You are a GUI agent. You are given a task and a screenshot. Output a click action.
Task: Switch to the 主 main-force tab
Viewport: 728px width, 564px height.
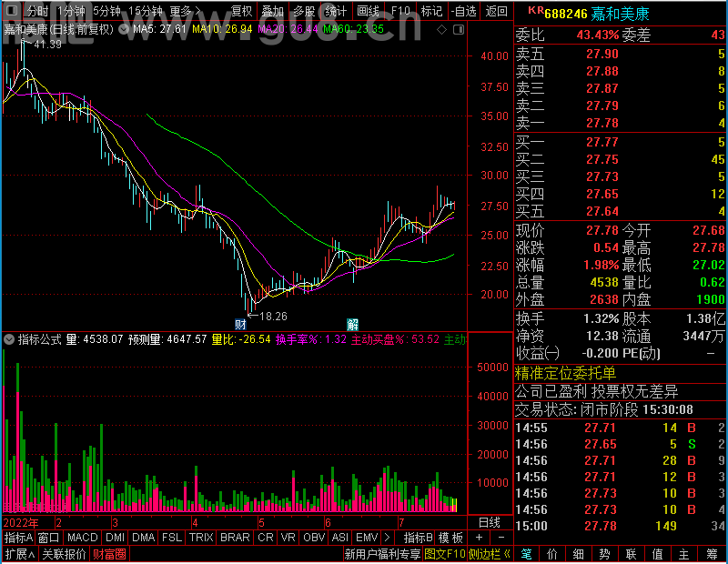pos(684,554)
